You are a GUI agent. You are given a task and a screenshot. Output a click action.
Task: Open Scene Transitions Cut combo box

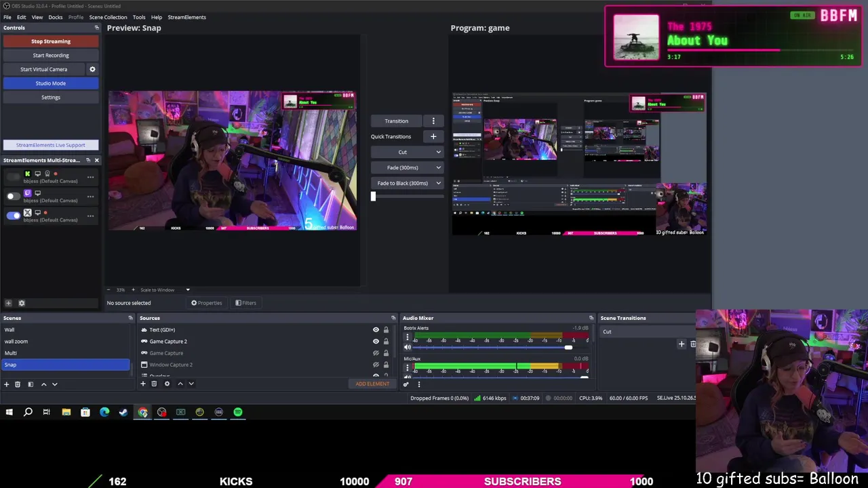tap(648, 332)
